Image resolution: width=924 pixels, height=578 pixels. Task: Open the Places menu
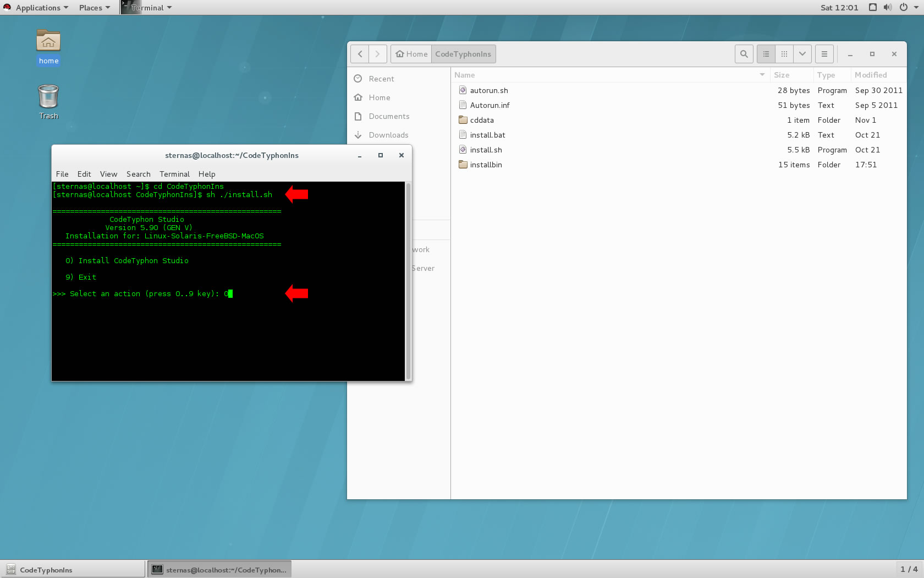(x=95, y=8)
